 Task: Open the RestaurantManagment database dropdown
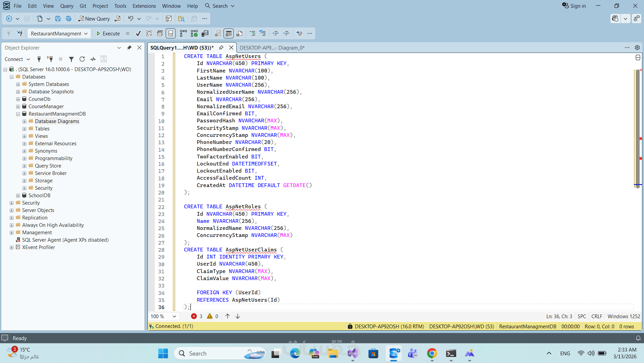[86, 33]
